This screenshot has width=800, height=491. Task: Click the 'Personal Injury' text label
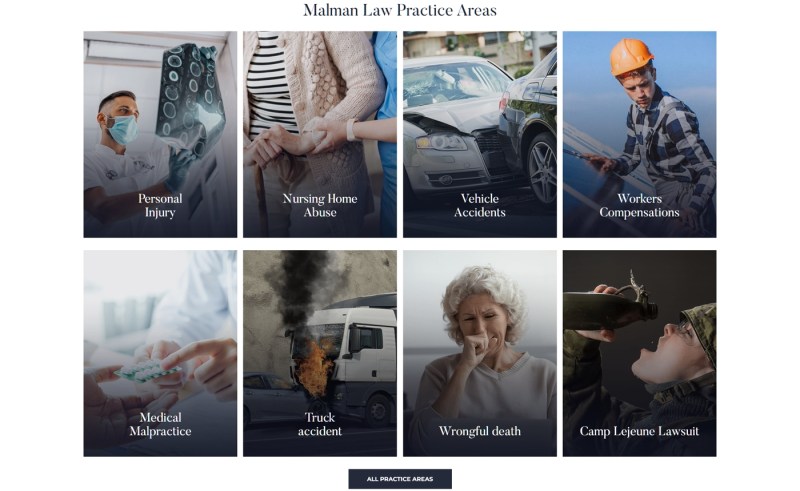point(160,205)
